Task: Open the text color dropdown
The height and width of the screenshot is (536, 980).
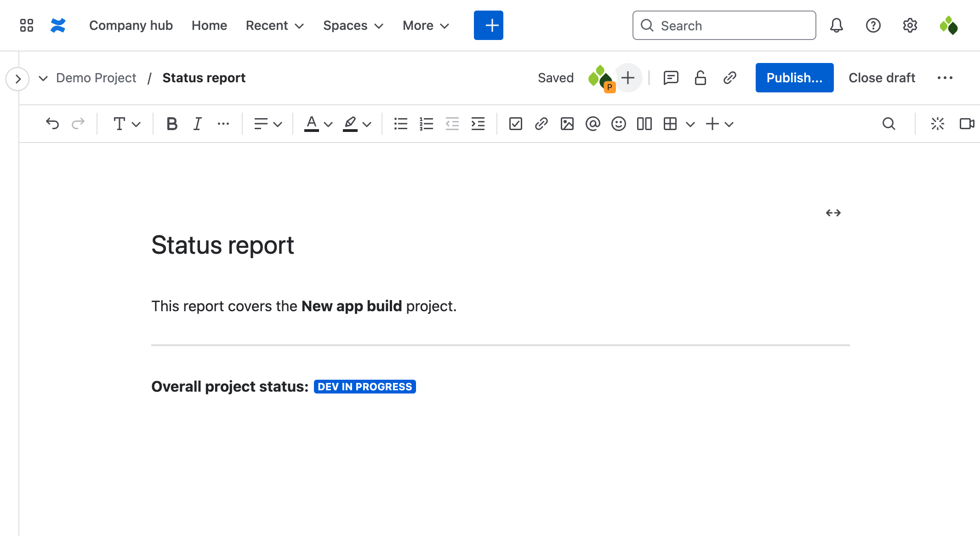Action: [x=317, y=124]
